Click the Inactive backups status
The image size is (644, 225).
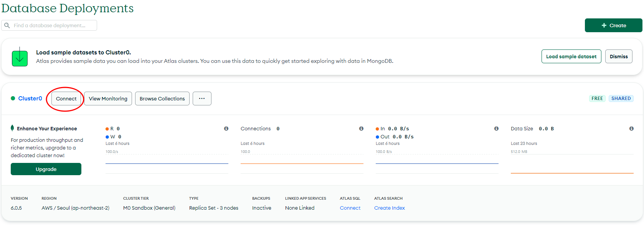262,208
